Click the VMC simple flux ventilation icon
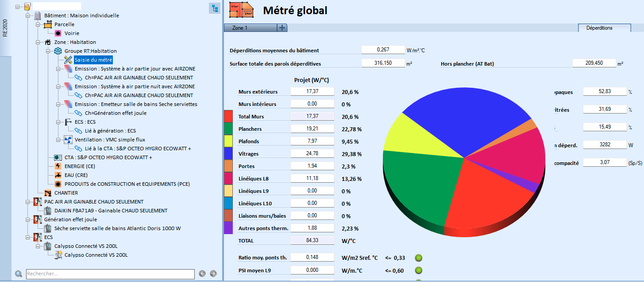 pyautogui.click(x=68, y=140)
